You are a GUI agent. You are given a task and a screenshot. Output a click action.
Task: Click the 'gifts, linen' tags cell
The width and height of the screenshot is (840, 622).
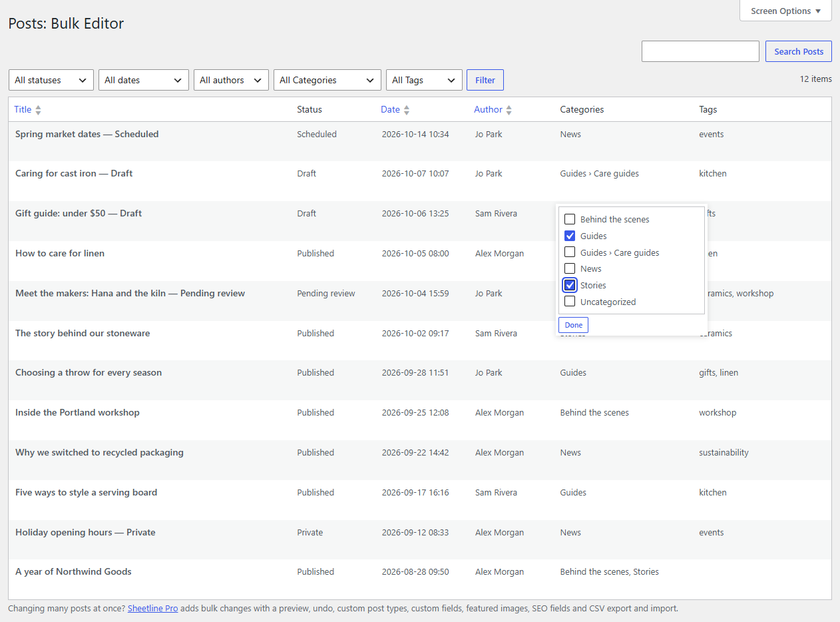(718, 372)
